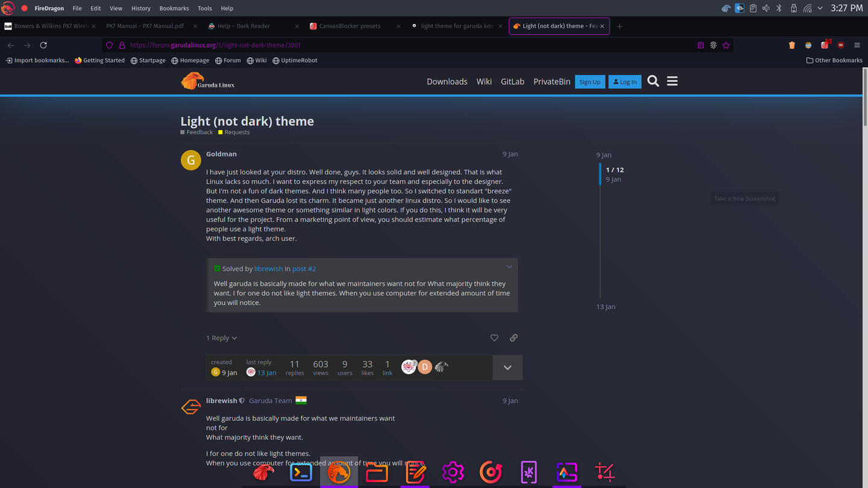868x488 pixels.
Task: Like Goldman's post with the heart icon
Action: (x=494, y=338)
